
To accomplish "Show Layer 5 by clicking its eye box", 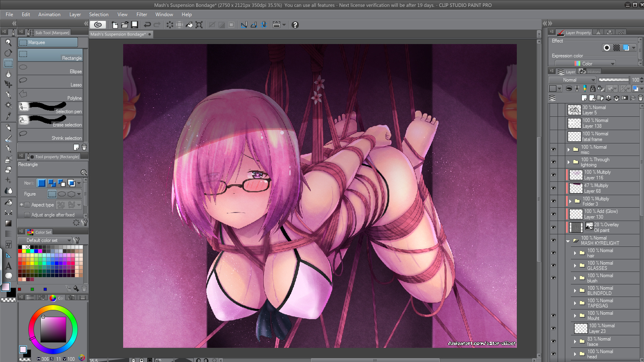I will coord(553,110).
